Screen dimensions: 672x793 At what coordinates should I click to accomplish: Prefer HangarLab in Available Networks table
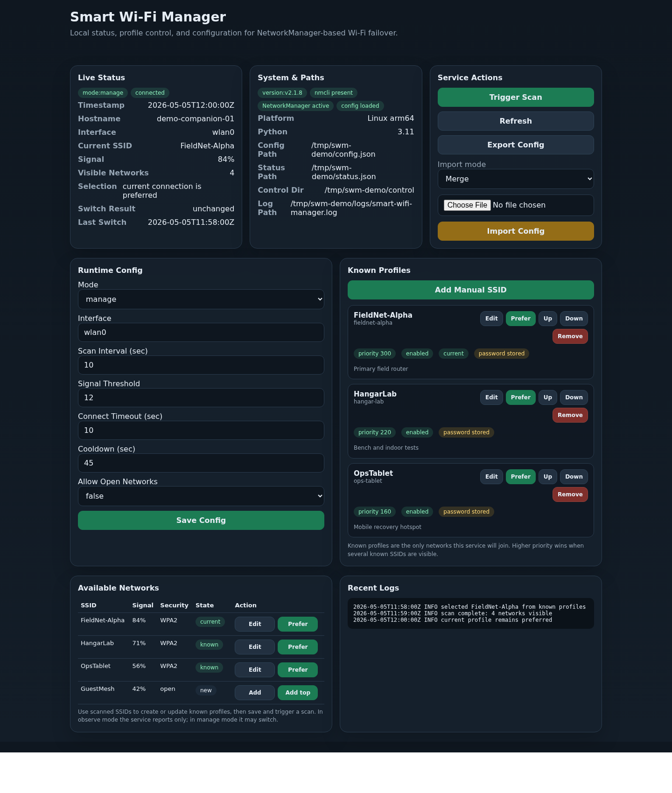tap(298, 647)
